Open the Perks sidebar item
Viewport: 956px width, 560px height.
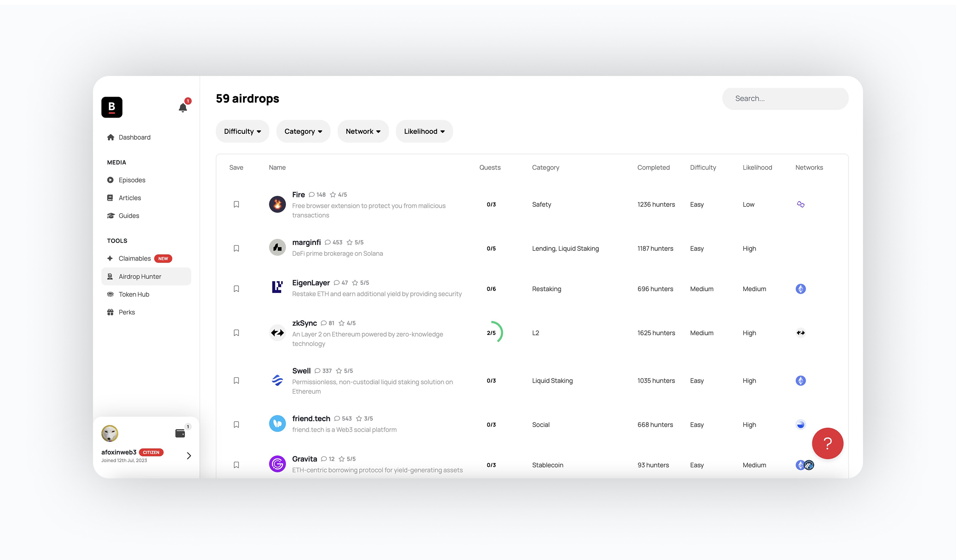click(146, 312)
